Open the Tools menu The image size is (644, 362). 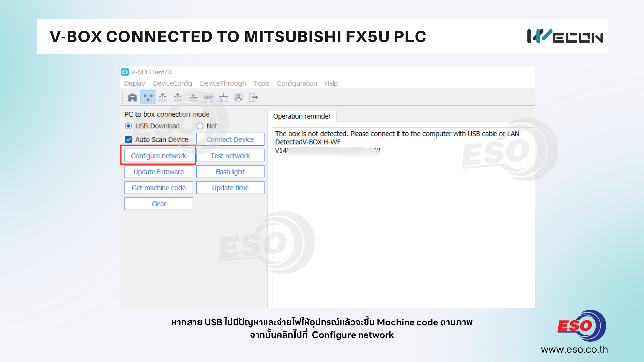pos(261,83)
